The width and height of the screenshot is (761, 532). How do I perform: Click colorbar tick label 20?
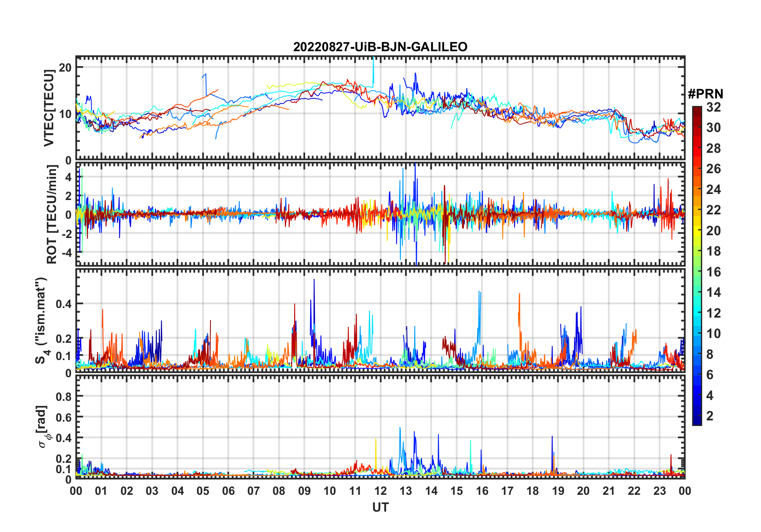(713, 231)
